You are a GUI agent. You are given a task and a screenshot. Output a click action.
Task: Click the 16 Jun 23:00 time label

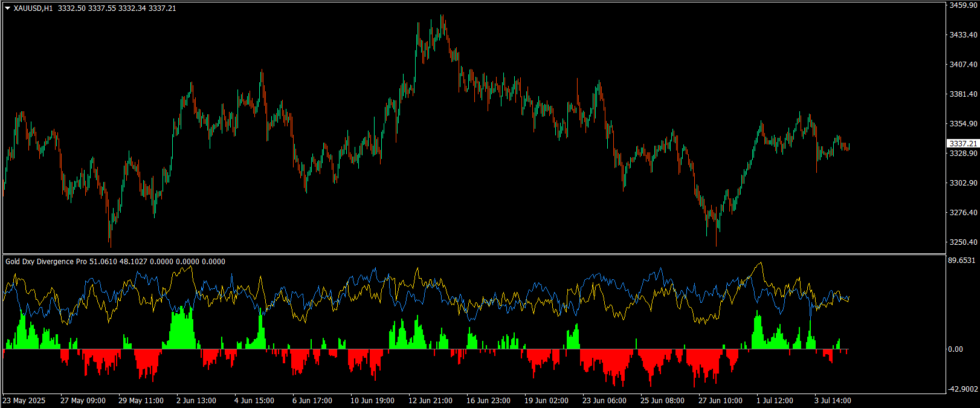(x=489, y=401)
